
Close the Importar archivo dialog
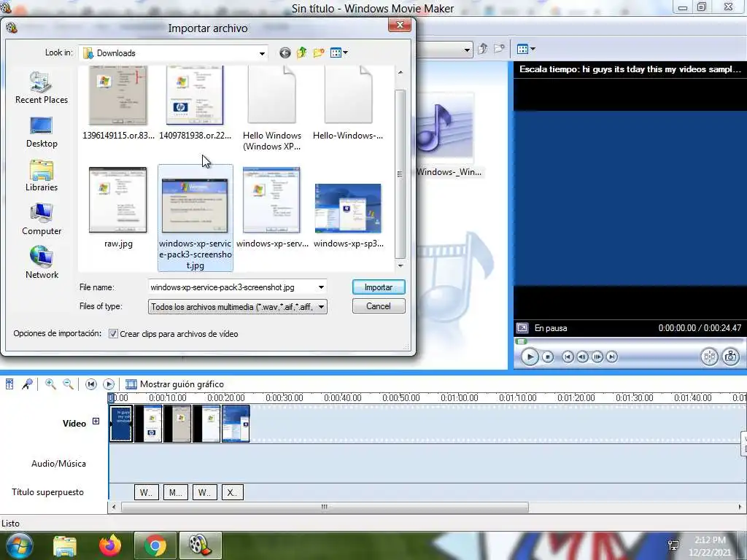pyautogui.click(x=400, y=25)
